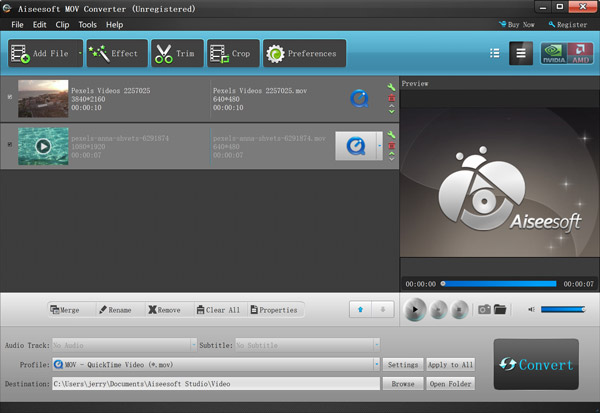Click the blue move-up arrow button
Viewport: 600px width, 413px height.
[x=360, y=309]
